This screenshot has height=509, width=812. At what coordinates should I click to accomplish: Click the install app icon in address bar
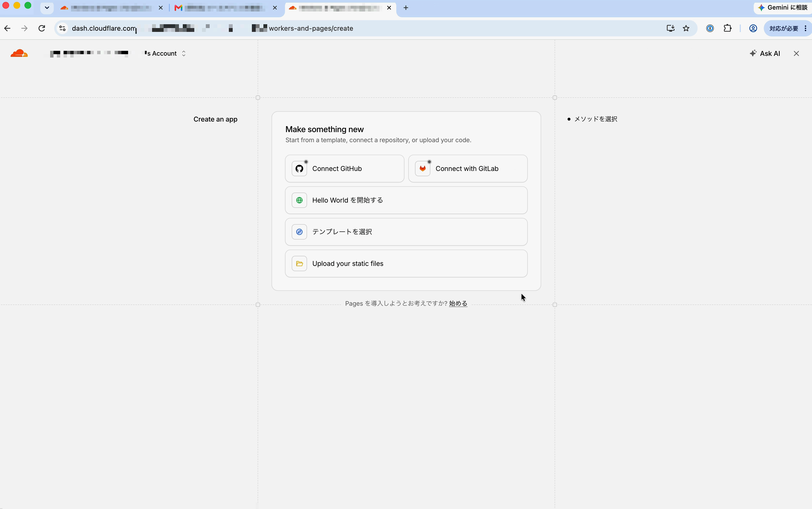click(670, 28)
